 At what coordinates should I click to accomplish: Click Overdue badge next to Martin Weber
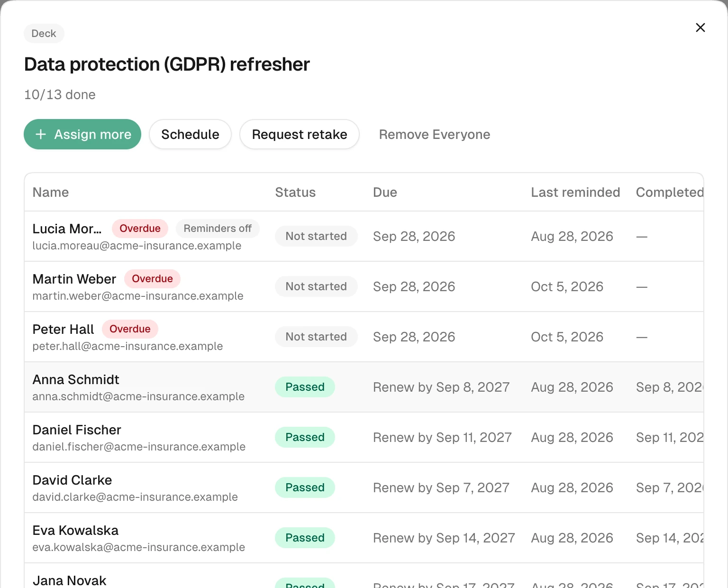[x=152, y=279]
